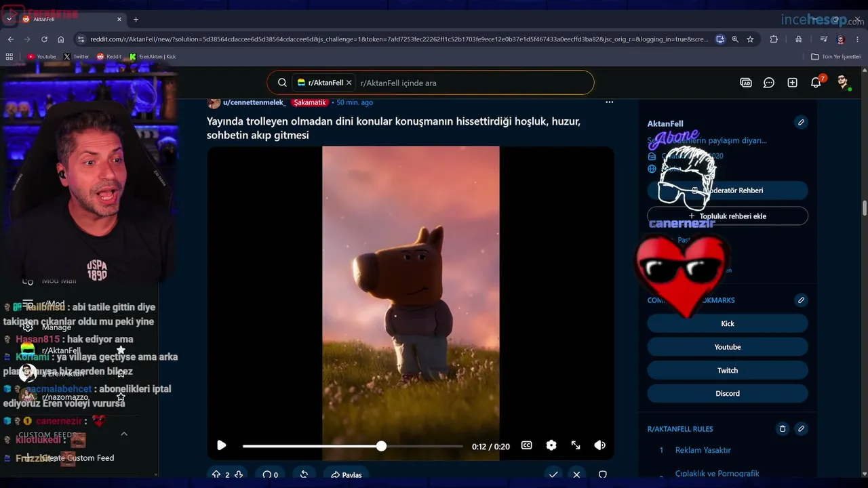The image size is (868, 488).
Task: Go to the browser home page
Action: (61, 39)
